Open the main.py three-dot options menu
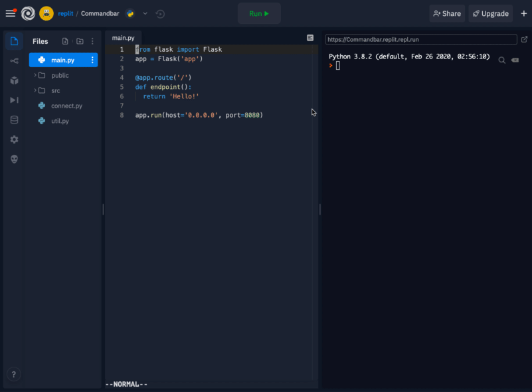532x392 pixels. point(92,60)
